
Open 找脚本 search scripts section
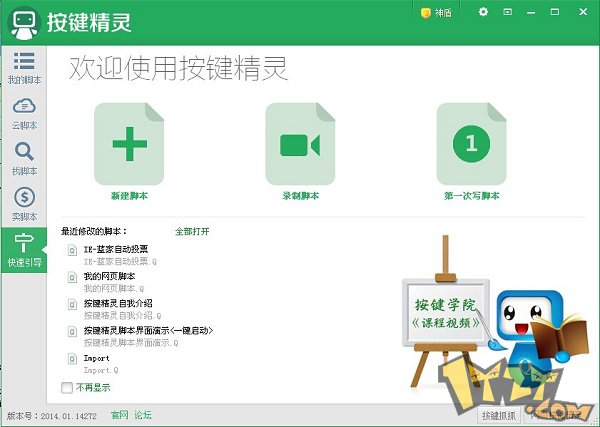24,159
